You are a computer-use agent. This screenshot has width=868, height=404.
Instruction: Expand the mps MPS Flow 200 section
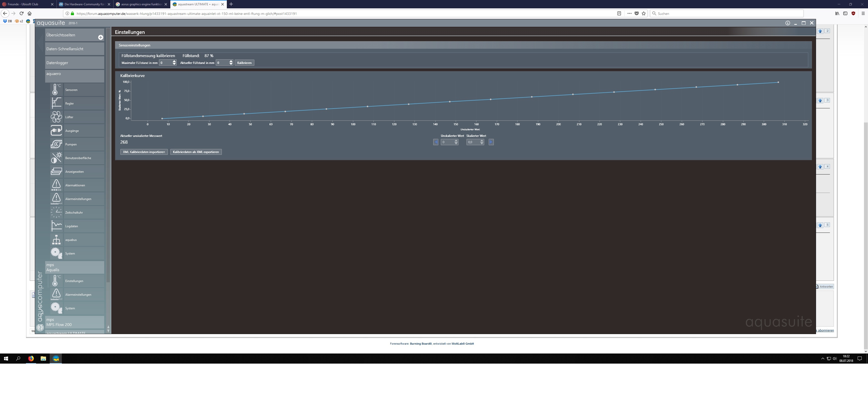[x=74, y=322]
